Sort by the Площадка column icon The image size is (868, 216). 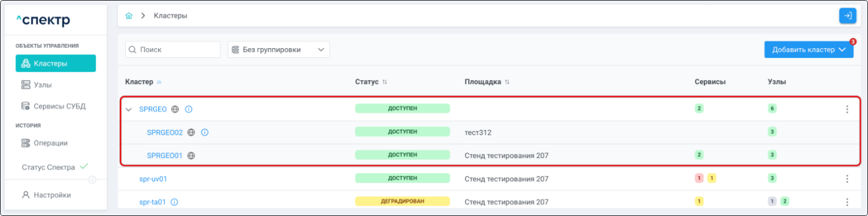(x=507, y=82)
